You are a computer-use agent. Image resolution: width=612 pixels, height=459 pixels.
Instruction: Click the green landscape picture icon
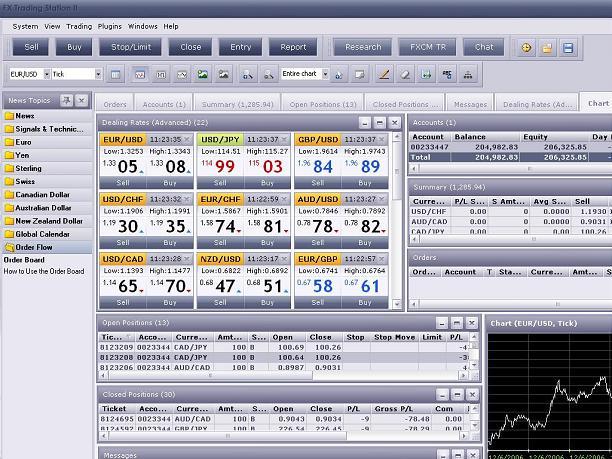[x=202, y=74]
